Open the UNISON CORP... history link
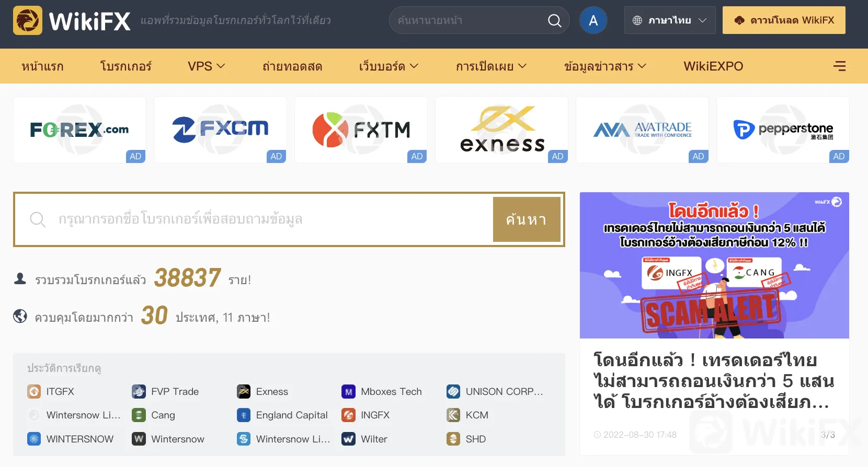The width and height of the screenshot is (868, 467). coord(505,391)
